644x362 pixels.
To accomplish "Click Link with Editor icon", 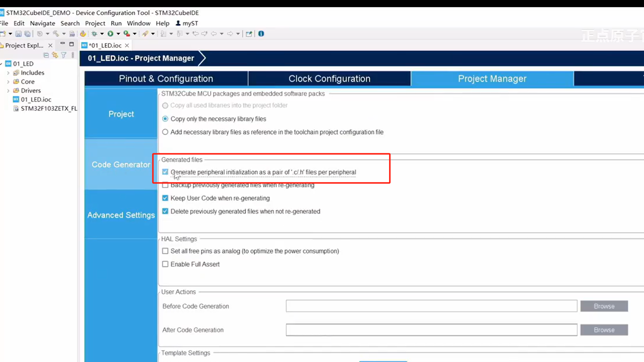I will click(55, 55).
